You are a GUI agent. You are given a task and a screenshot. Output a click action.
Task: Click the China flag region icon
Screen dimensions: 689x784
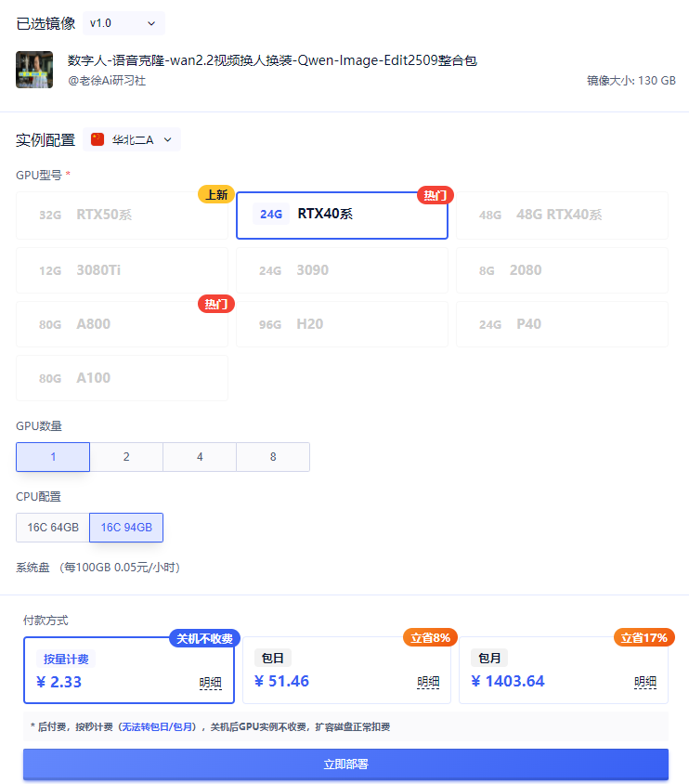(97, 140)
